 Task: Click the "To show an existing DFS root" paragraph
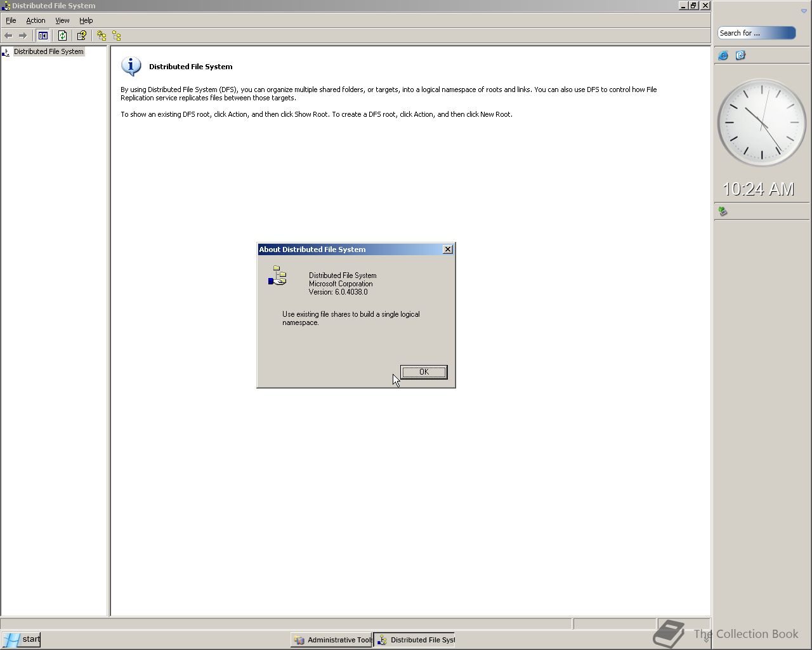(x=317, y=114)
